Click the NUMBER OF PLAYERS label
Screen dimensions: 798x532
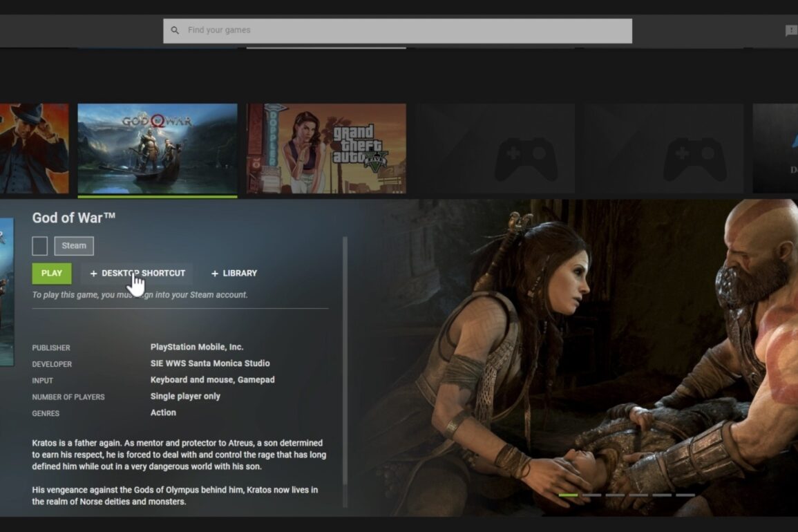coord(68,397)
